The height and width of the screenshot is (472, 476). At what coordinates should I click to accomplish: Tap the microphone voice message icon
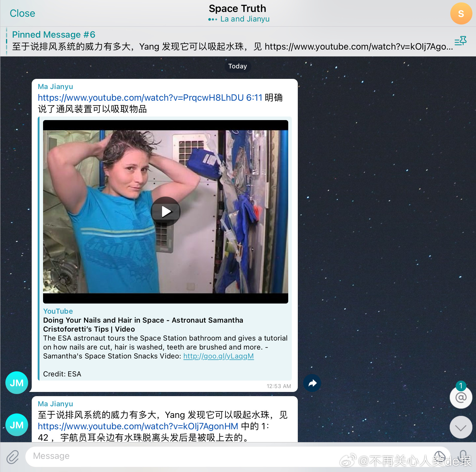(463, 456)
